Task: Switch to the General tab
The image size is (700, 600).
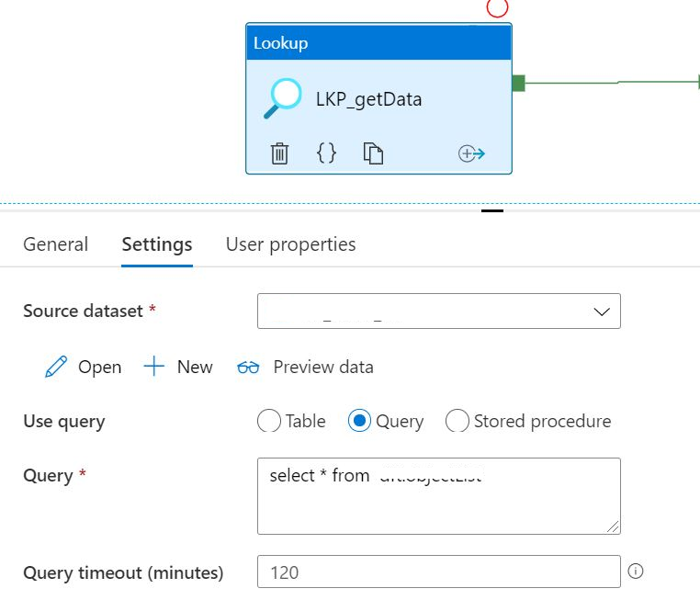Action: click(56, 244)
